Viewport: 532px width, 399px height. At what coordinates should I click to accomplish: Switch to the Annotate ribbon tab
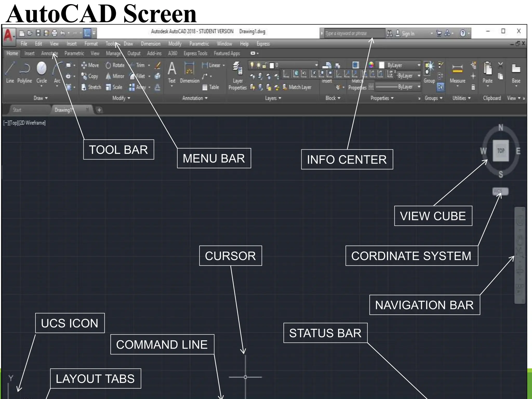[49, 54]
